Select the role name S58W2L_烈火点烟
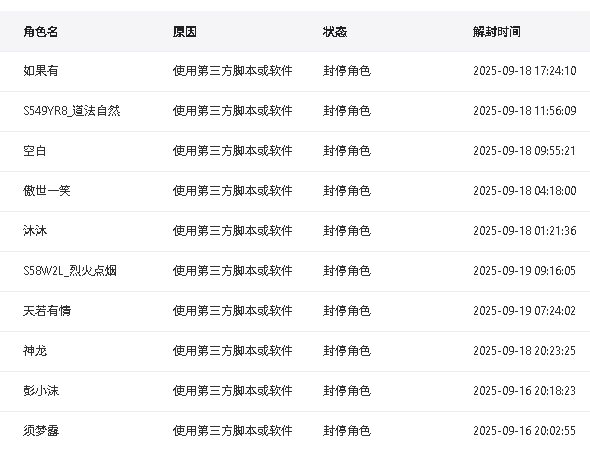The image size is (590, 451). (x=70, y=271)
